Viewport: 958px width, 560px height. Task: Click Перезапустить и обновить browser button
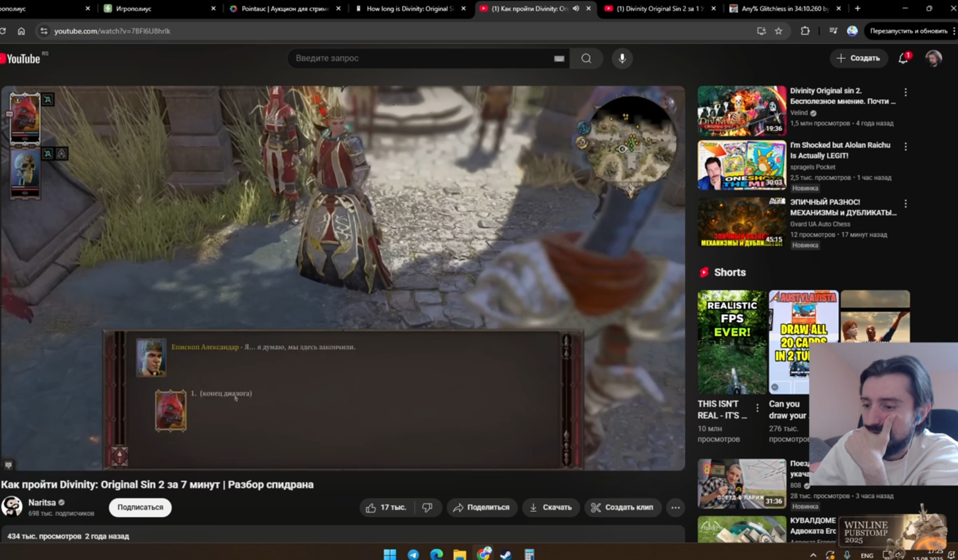pyautogui.click(x=908, y=31)
